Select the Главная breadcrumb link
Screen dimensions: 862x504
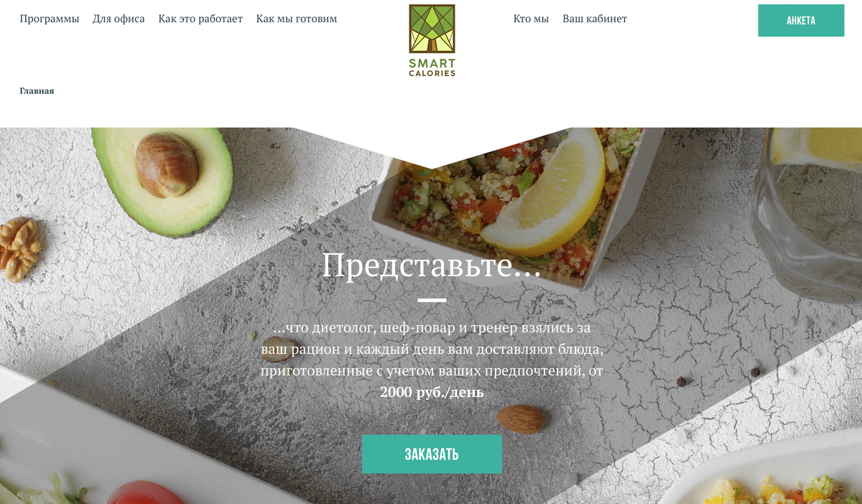(37, 91)
